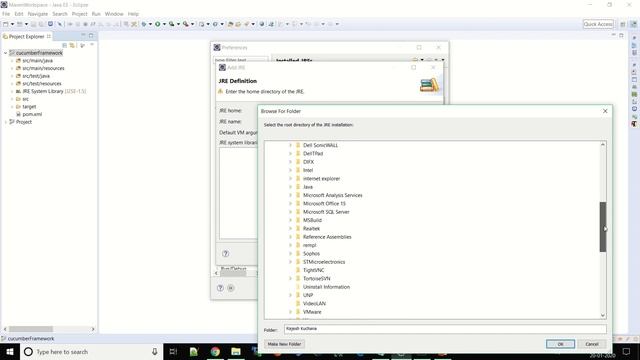Select src/main/java in Project Explorer

pos(37,60)
